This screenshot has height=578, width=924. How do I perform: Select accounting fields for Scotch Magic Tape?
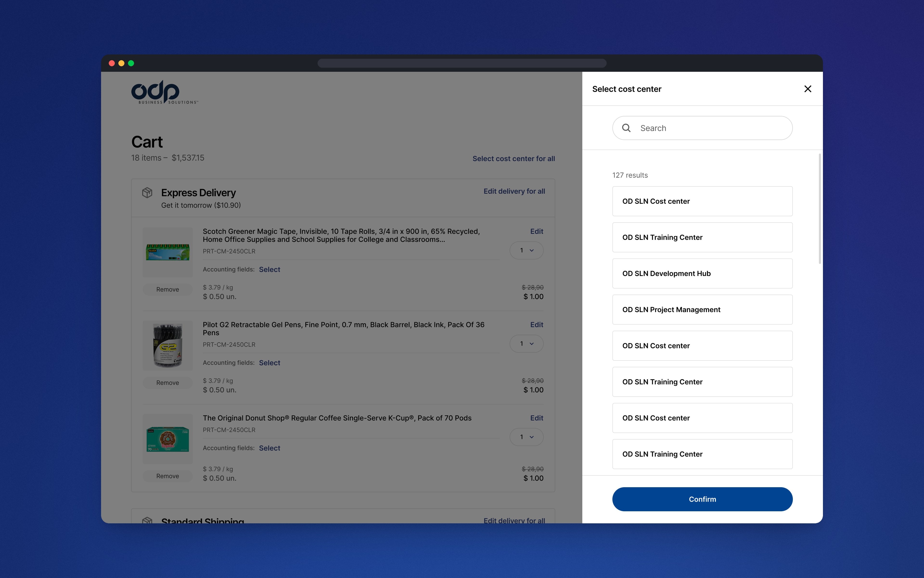coord(269,269)
